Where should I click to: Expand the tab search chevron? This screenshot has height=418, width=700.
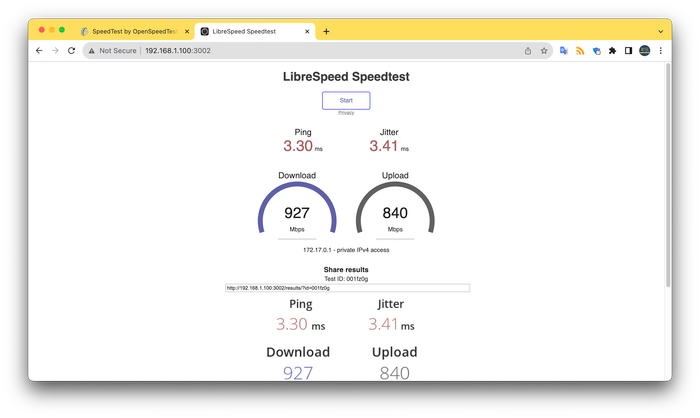pyautogui.click(x=660, y=31)
